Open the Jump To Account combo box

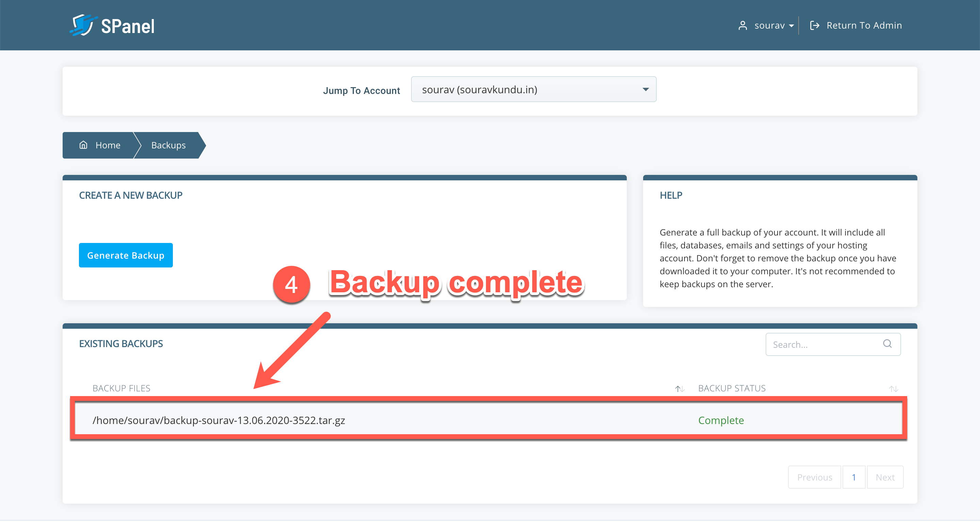point(533,89)
